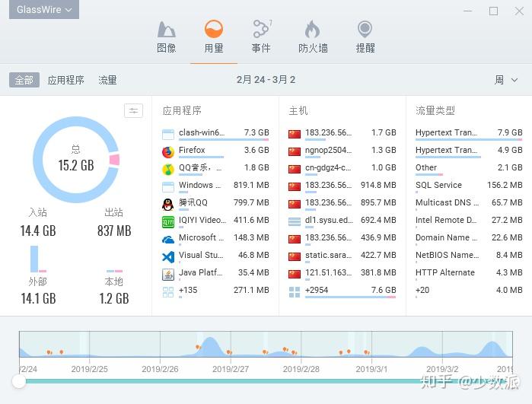
Task: Click the flag beside the 895.7 MB host
Action: [x=295, y=204]
